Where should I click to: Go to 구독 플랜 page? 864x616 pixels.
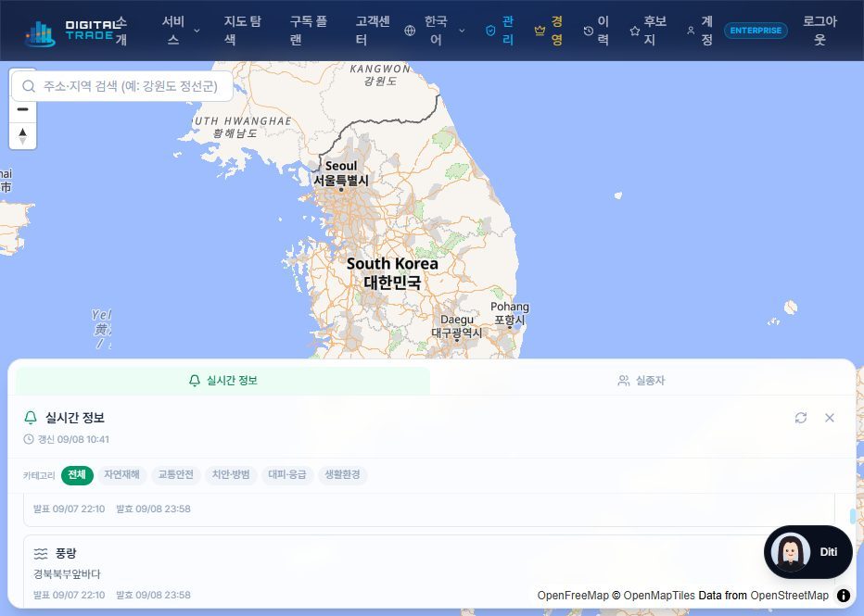(309, 31)
